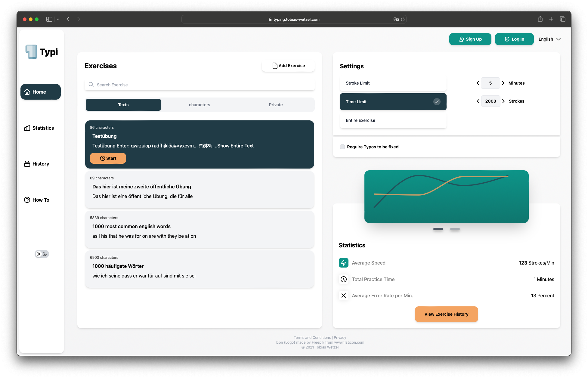Open the Statistics sidebar page
Screen dimensions: 588x378
click(39, 128)
